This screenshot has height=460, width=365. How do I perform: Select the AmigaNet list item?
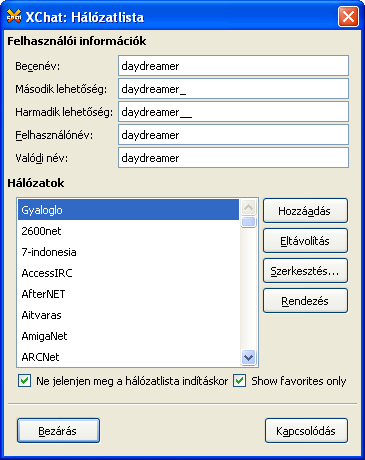[x=128, y=336]
